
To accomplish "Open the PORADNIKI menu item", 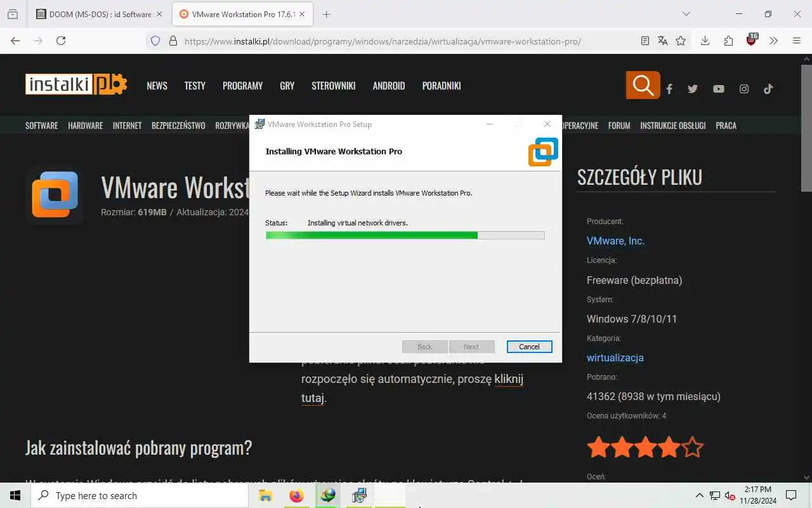I will (x=442, y=86).
